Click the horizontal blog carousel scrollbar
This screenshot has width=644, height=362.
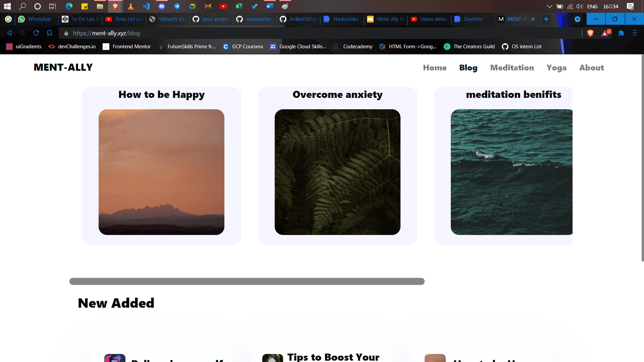(247, 282)
